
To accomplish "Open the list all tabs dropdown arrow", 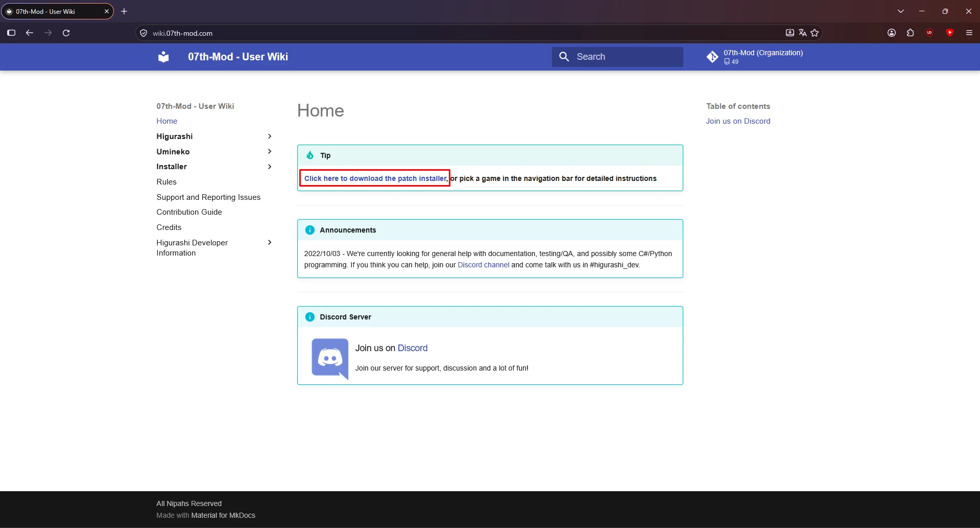I will 901,11.
